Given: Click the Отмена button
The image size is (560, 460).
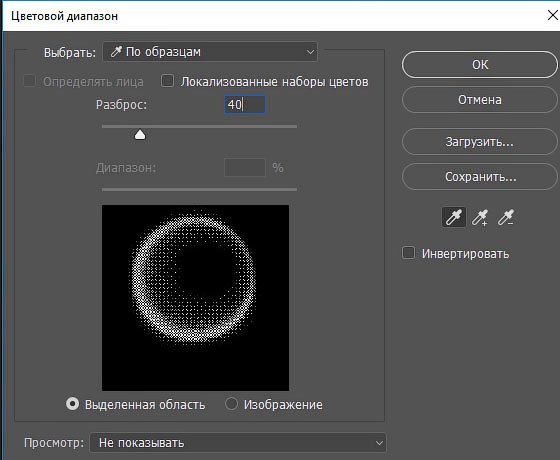Looking at the screenshot, I should coord(480,100).
